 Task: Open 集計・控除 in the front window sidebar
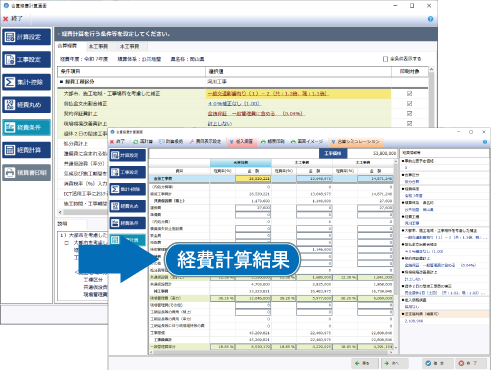click(128, 189)
